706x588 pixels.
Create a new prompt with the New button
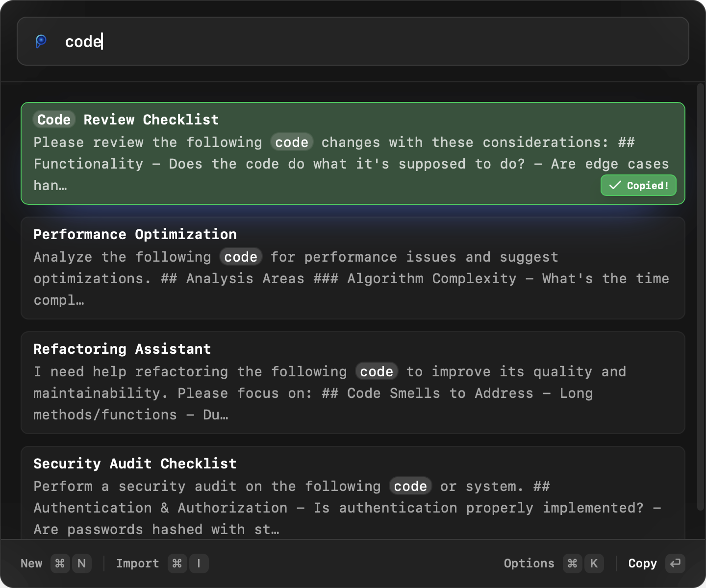31,563
